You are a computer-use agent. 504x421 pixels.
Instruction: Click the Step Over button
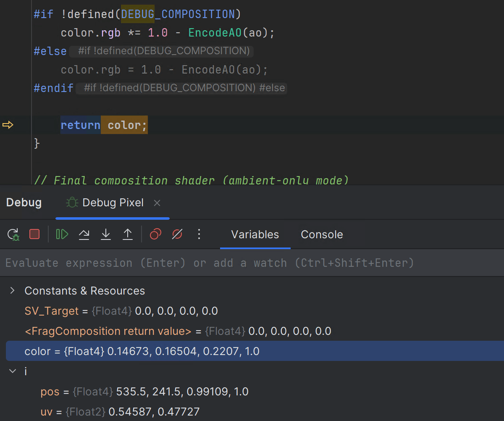[84, 234]
